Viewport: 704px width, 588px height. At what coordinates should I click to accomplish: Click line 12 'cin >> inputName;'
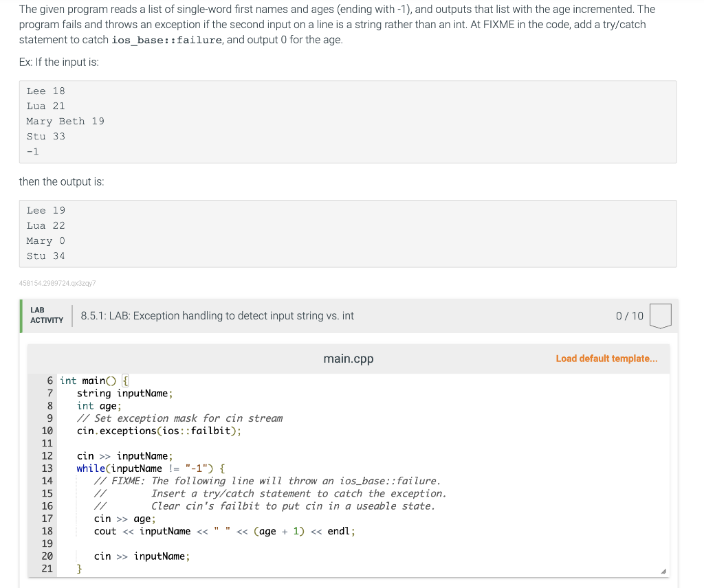[125, 456]
